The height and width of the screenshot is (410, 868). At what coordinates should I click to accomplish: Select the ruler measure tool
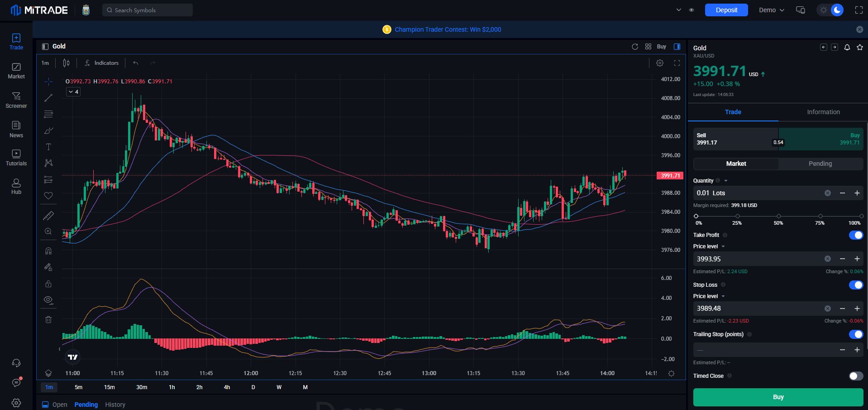[x=48, y=216]
